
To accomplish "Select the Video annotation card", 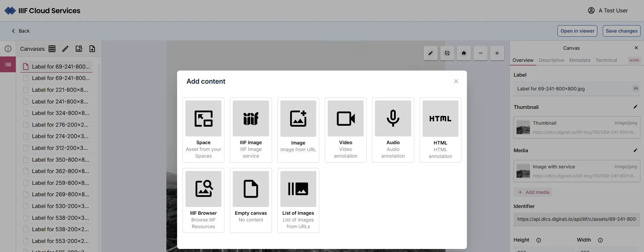I will (345, 130).
